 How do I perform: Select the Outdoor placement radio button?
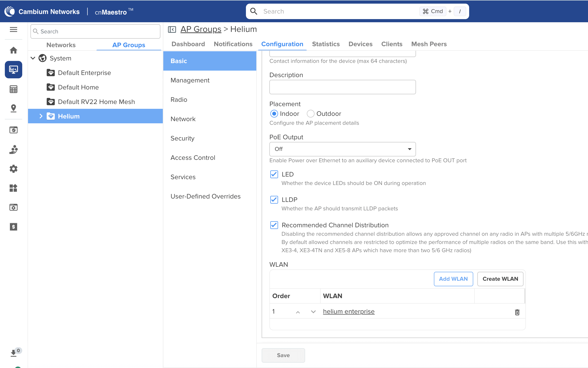310,114
